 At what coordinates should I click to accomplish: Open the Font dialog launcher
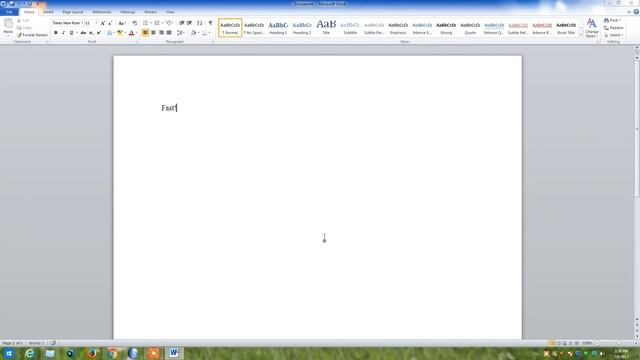click(x=137, y=42)
